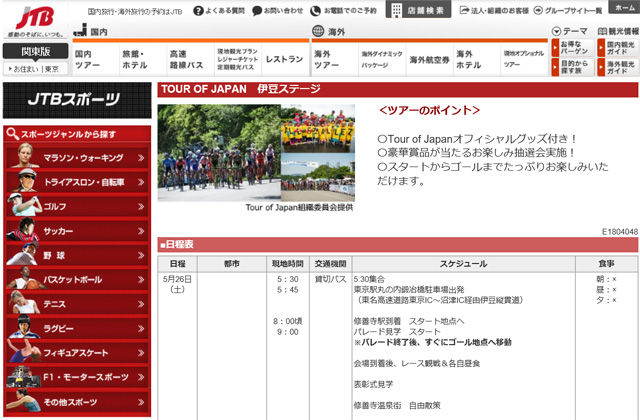Expand the マラソン・ウォーキング category chevron
This screenshot has height=420, width=640.
[141, 158]
